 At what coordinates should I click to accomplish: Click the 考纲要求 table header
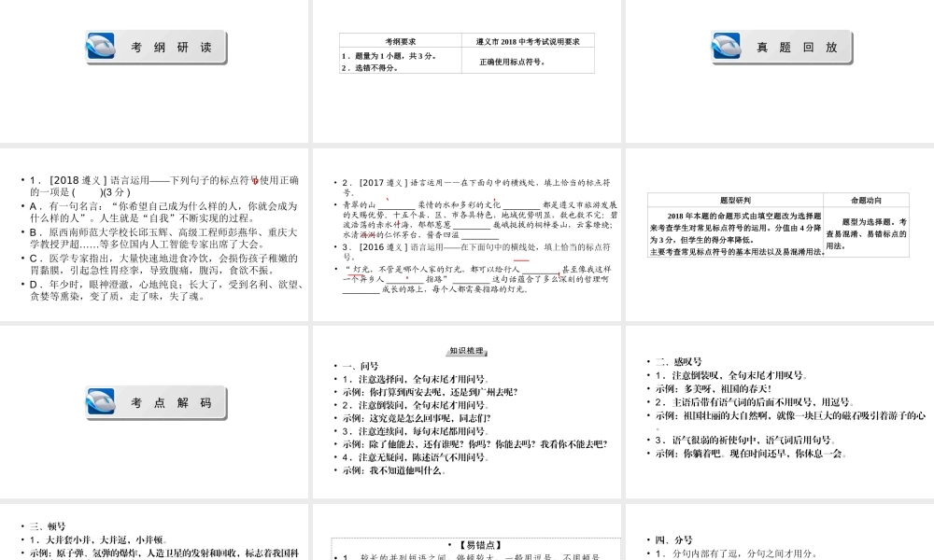click(401, 41)
